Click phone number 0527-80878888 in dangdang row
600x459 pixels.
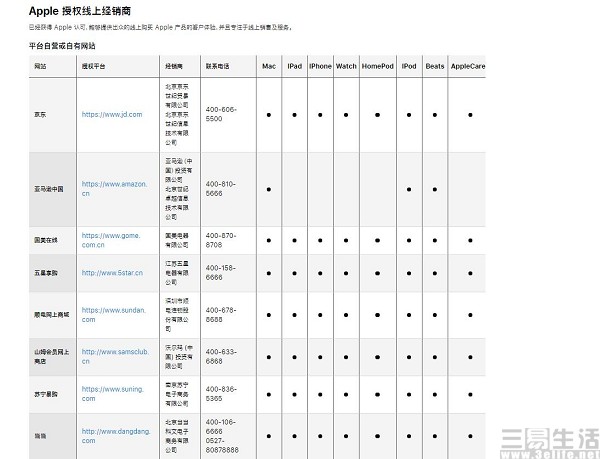222,445
